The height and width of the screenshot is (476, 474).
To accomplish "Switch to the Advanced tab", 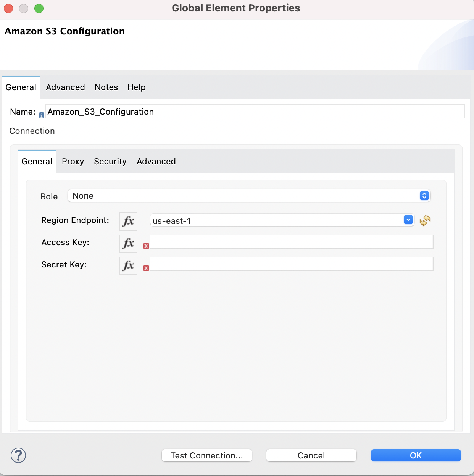I will [x=65, y=87].
